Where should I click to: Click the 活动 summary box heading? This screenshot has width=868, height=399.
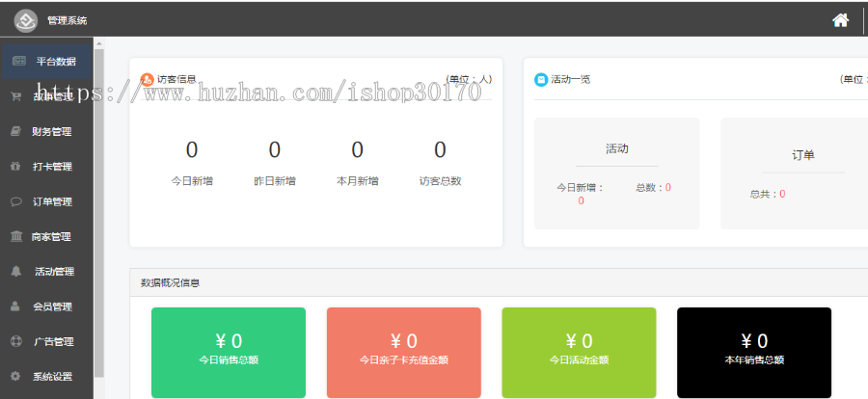tap(616, 148)
